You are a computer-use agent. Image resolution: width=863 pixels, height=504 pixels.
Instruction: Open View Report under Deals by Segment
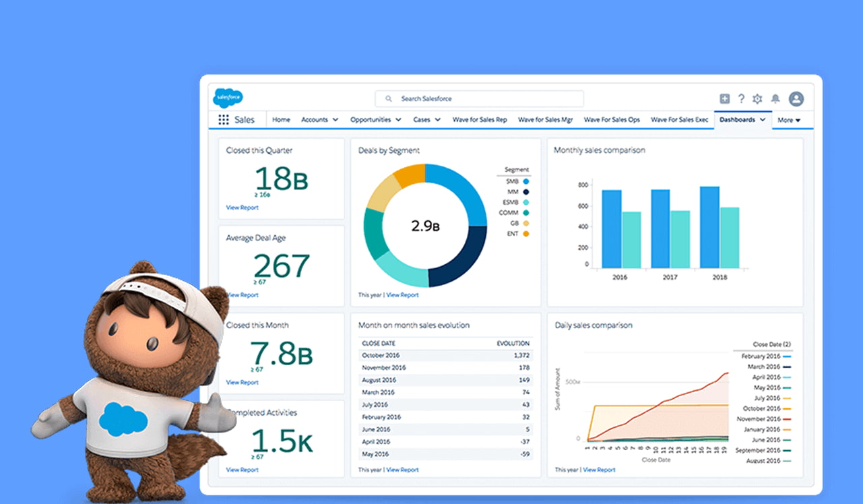click(402, 295)
